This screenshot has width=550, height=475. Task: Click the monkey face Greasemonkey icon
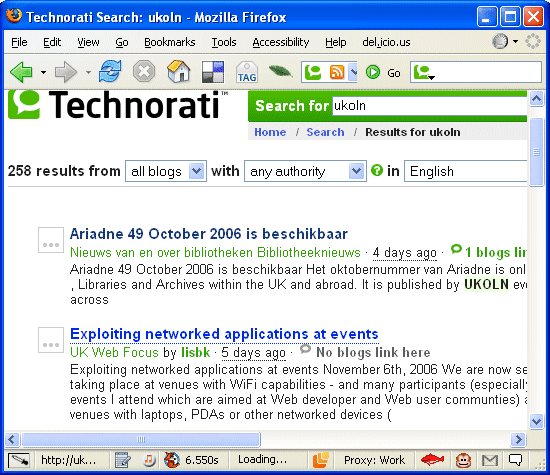click(x=463, y=460)
